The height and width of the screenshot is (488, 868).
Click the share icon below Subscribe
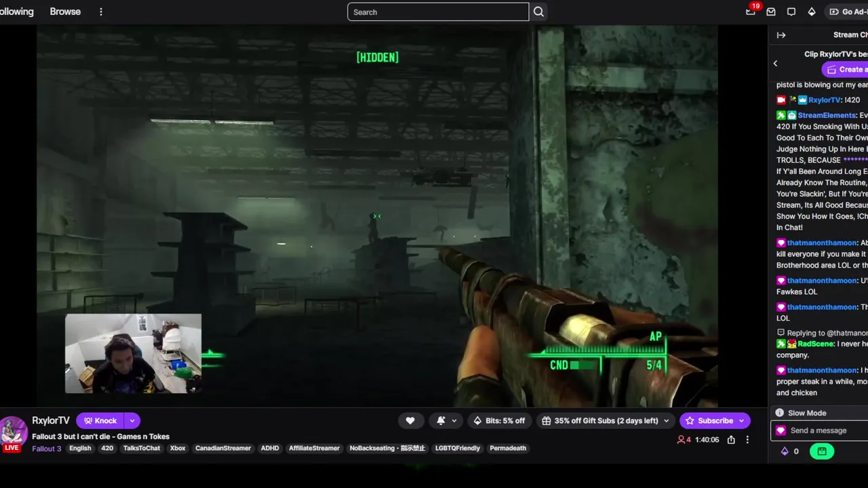(731, 440)
